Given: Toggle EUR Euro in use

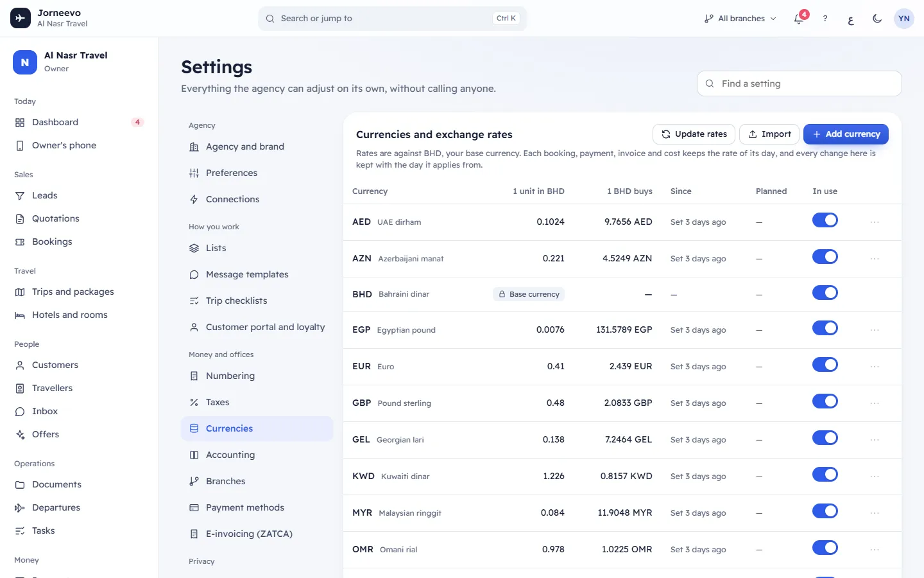Looking at the screenshot, I should [825, 365].
